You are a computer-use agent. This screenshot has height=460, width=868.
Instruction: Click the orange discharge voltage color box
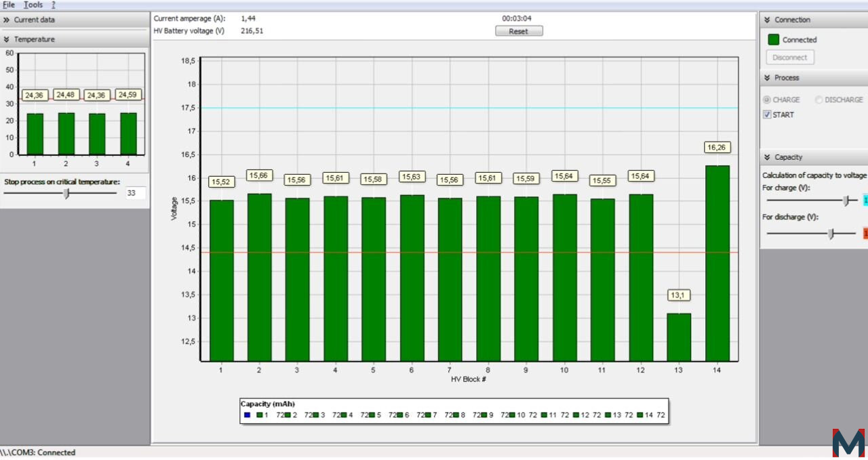[x=865, y=233]
